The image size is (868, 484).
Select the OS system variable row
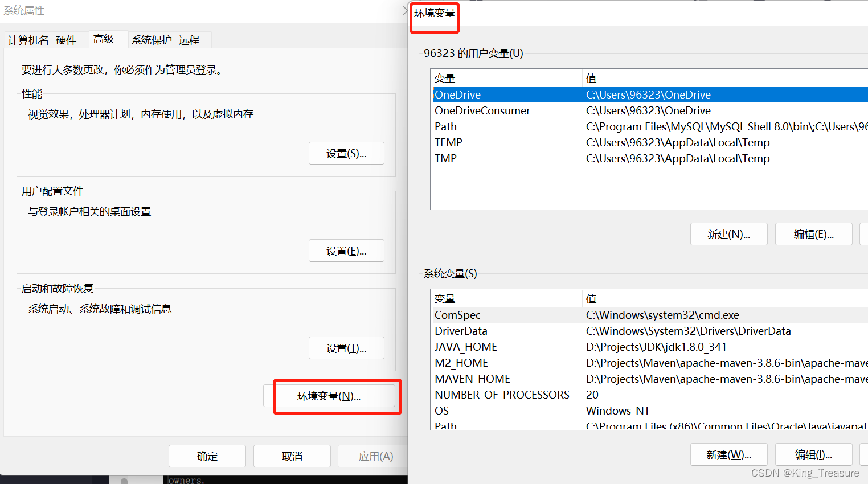click(x=650, y=411)
